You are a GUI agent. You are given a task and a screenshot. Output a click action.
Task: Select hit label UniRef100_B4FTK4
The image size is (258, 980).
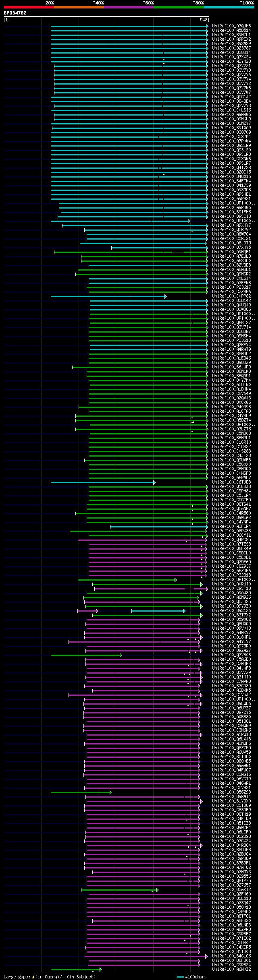231,181
